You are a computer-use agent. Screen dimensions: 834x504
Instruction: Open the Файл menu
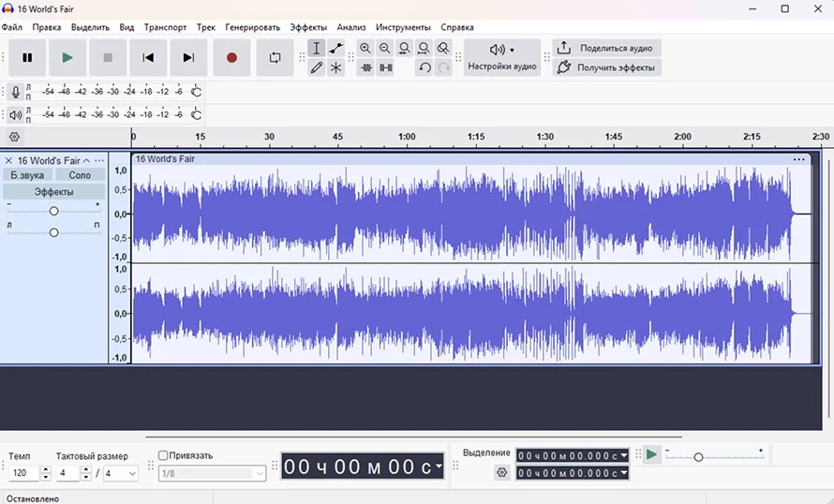tap(11, 27)
